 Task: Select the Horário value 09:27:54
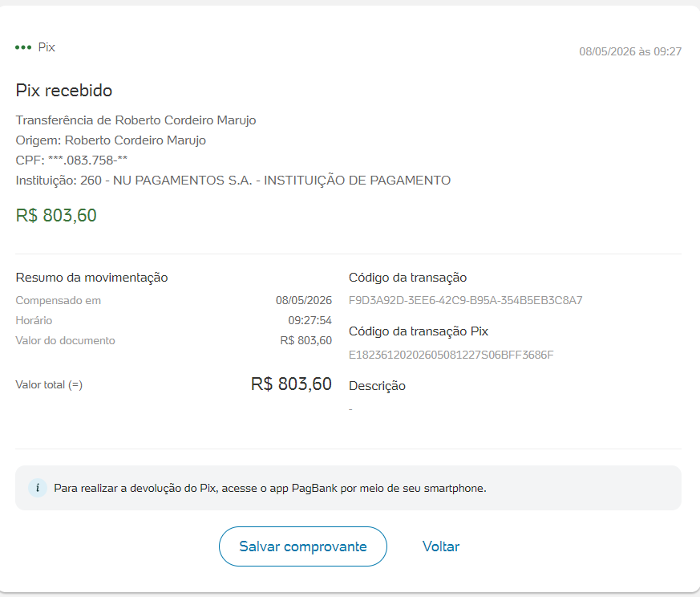[310, 320]
